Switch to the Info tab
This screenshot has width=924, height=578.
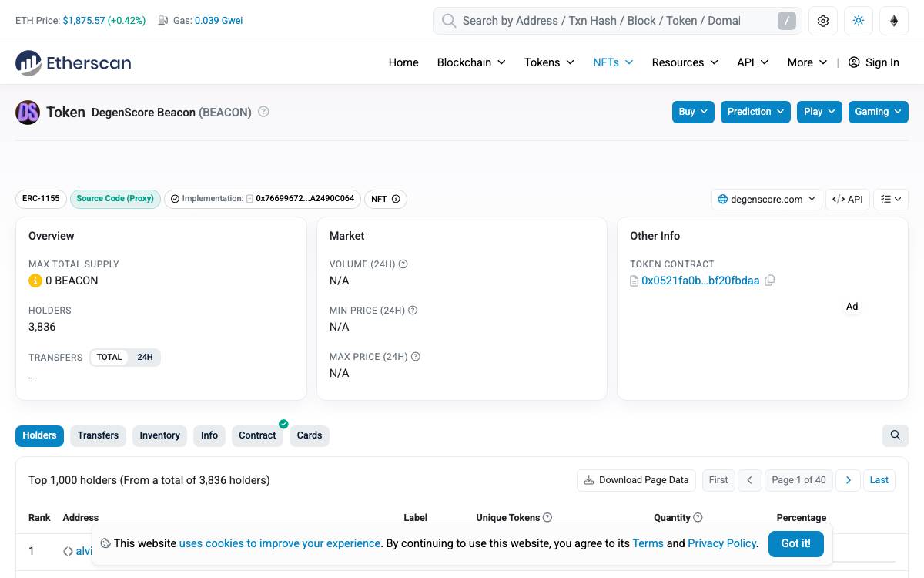coord(209,435)
